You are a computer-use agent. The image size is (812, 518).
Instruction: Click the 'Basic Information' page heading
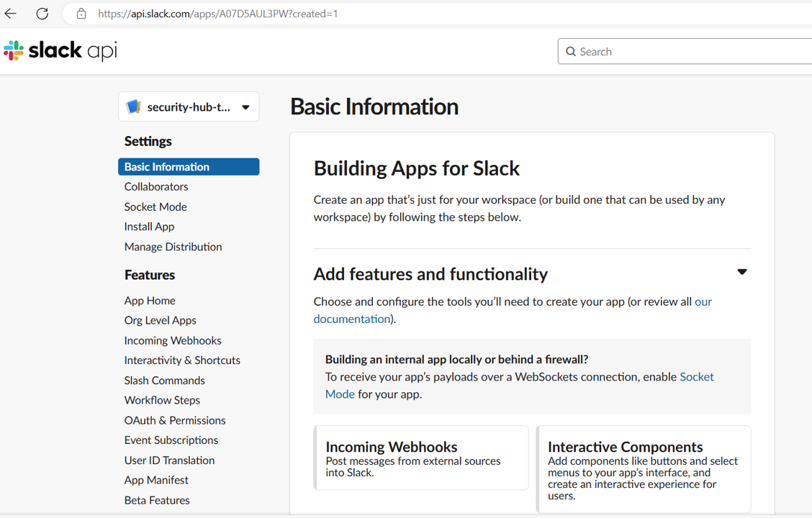[x=374, y=106]
